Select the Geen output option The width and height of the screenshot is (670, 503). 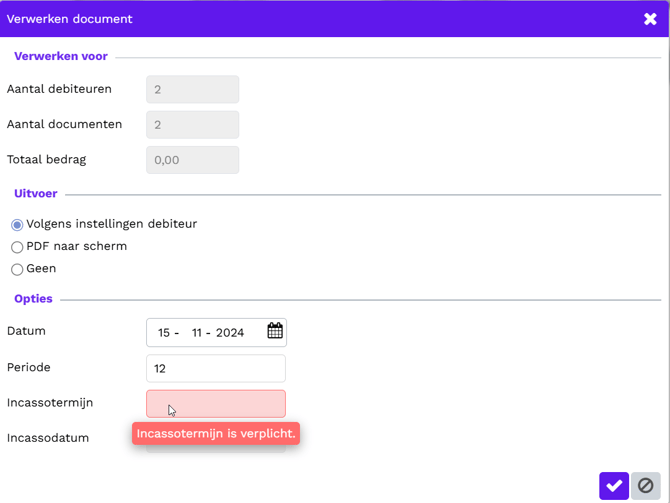17,269
